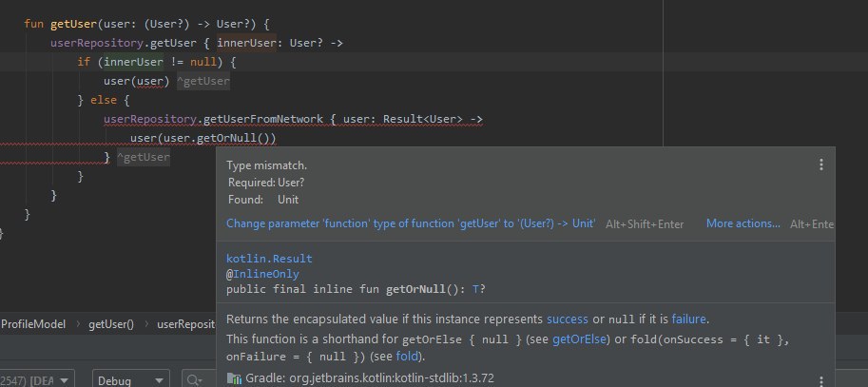Click the magnifier icon in the Logcat search field

point(194,380)
